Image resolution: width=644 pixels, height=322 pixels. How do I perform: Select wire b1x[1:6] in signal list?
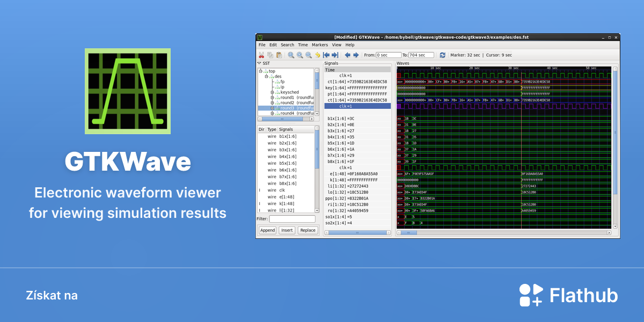pyautogui.click(x=286, y=137)
